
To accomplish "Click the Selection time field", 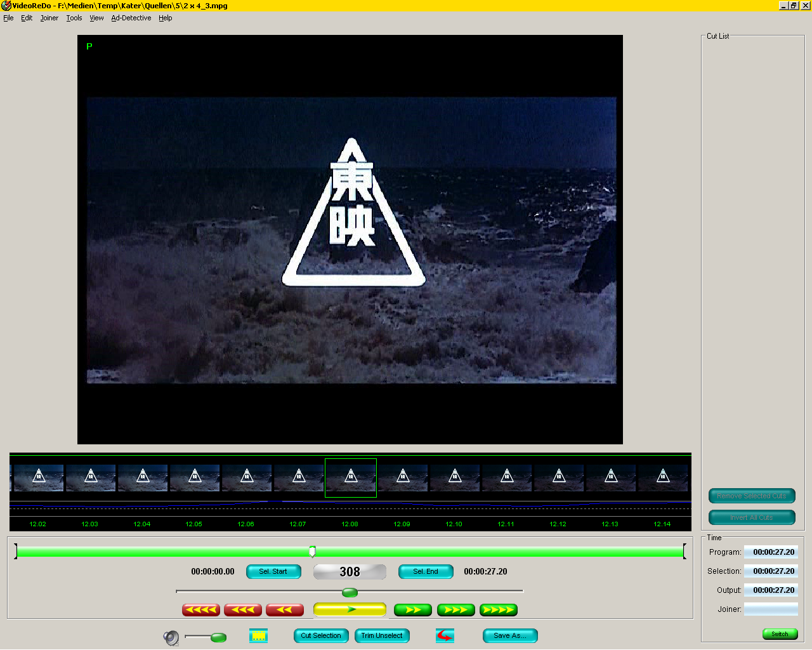I will (771, 571).
